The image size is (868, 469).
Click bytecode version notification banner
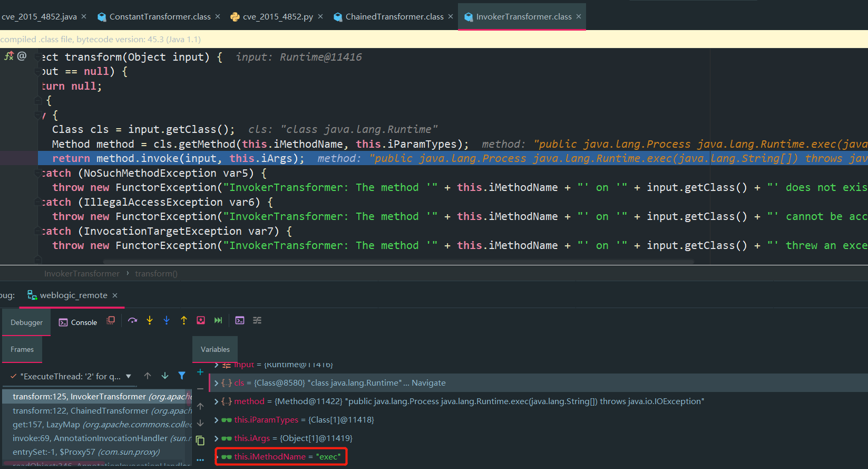tap(434, 39)
